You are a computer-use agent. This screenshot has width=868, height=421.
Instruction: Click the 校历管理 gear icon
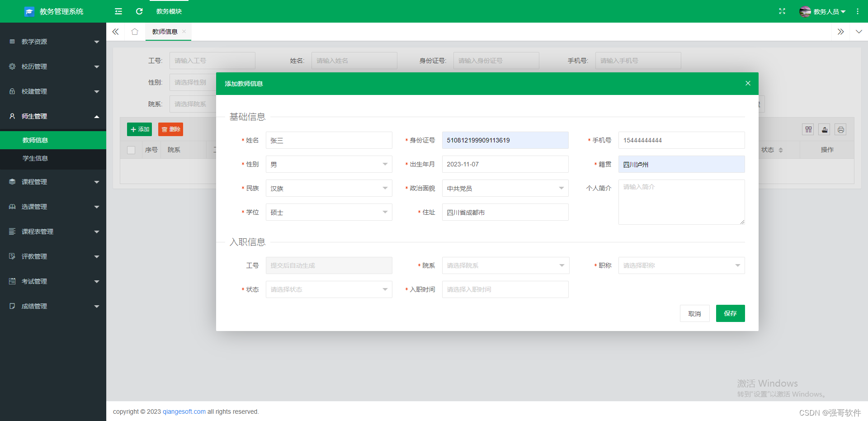pyautogui.click(x=12, y=66)
